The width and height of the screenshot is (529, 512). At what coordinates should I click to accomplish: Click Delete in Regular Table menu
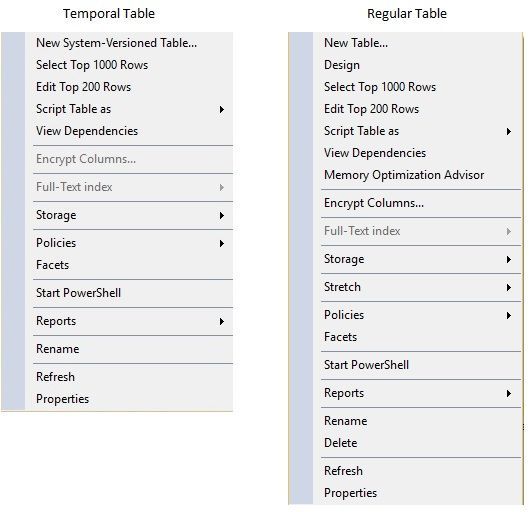tap(417, 443)
